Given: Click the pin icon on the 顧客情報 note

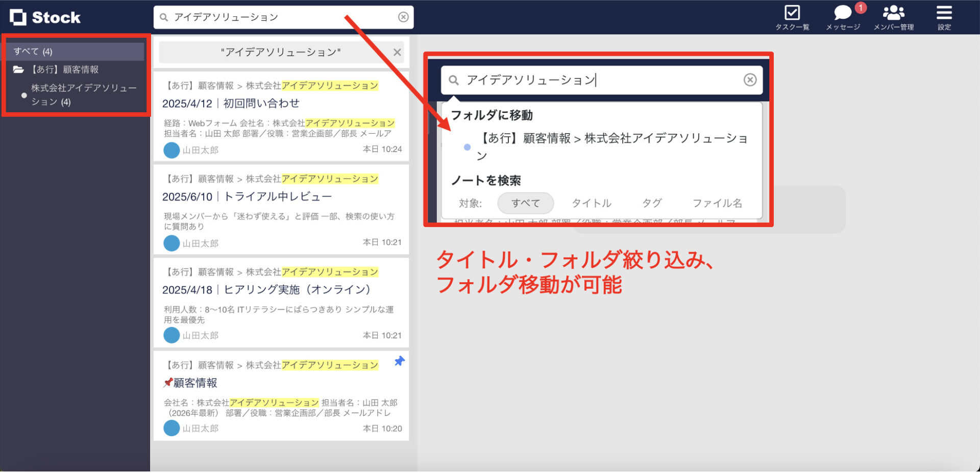Looking at the screenshot, I should pyautogui.click(x=399, y=361).
